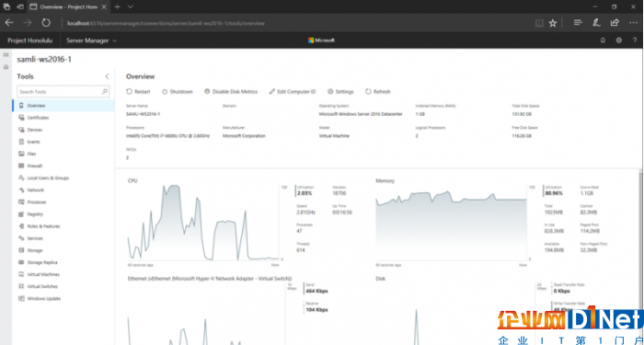Open the gear settings icon in header
Image resolution: width=644 pixels, height=345 pixels.
pos(619,40)
